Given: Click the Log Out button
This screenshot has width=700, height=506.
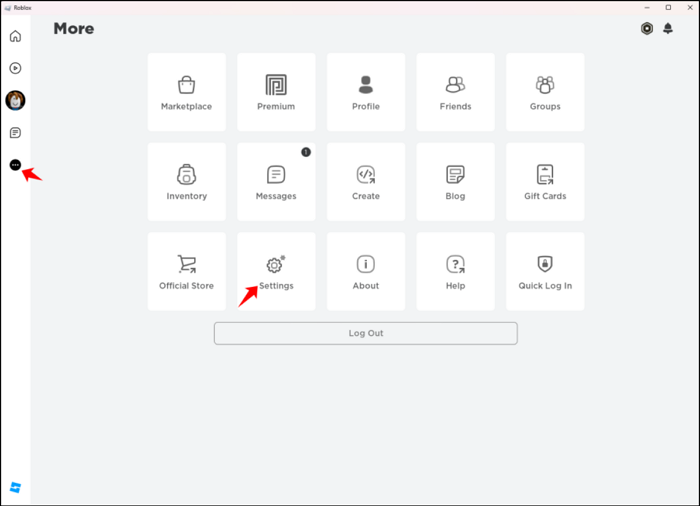Looking at the screenshot, I should pos(366,333).
